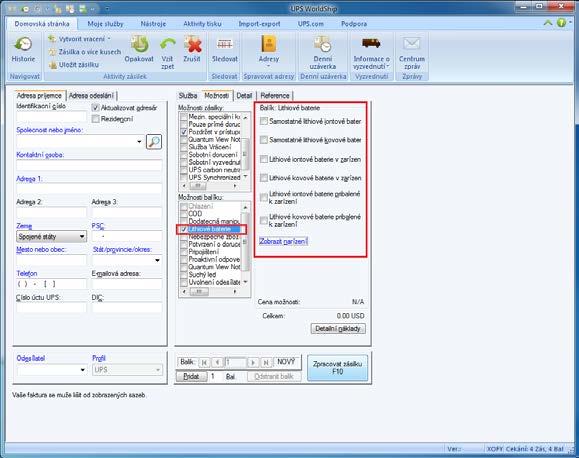This screenshot has width=579, height=458.
Task: Check UPS carbon neutral option
Action: [184, 170]
